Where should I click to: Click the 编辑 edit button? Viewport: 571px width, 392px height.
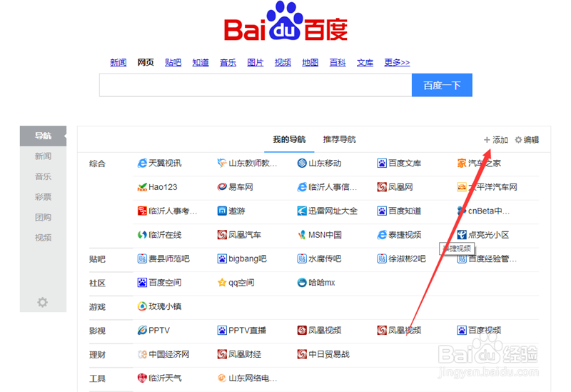527,140
